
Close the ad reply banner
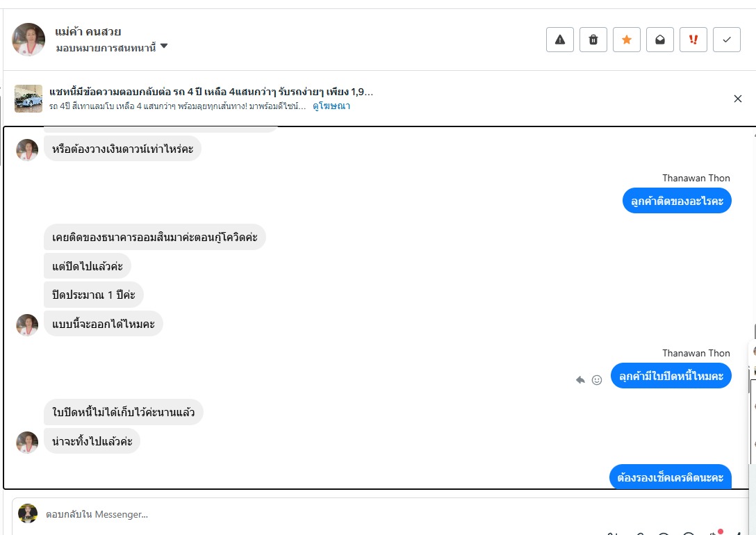click(738, 99)
